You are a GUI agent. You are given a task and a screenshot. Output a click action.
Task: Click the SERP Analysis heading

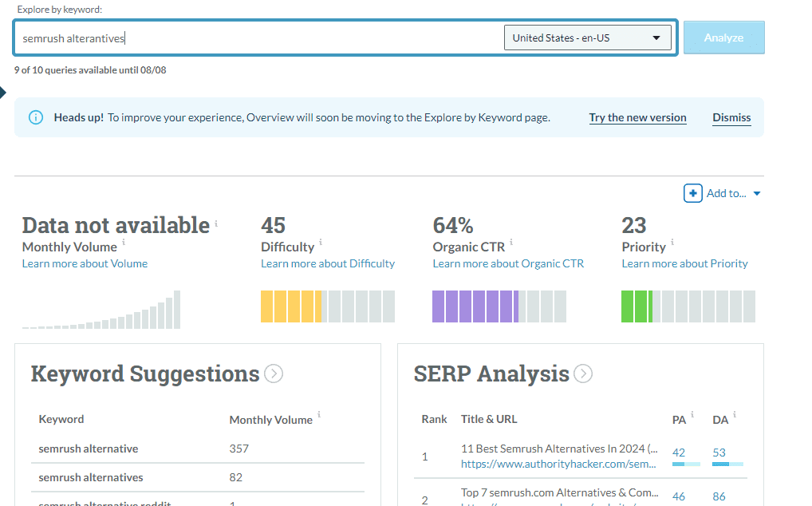tap(491, 374)
